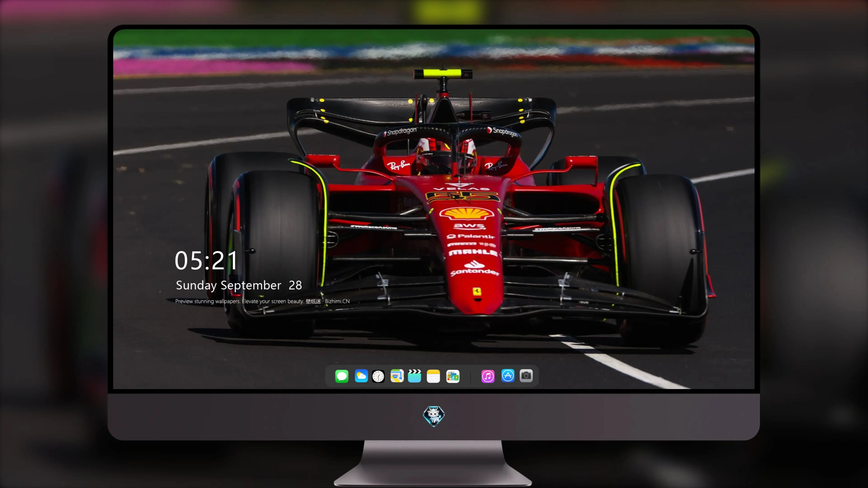Open the Clock app in the dock

point(378,376)
